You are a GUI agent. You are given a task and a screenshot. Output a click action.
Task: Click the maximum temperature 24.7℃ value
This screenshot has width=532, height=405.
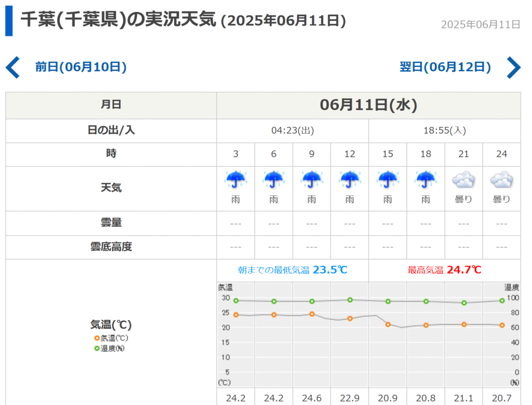click(x=464, y=270)
